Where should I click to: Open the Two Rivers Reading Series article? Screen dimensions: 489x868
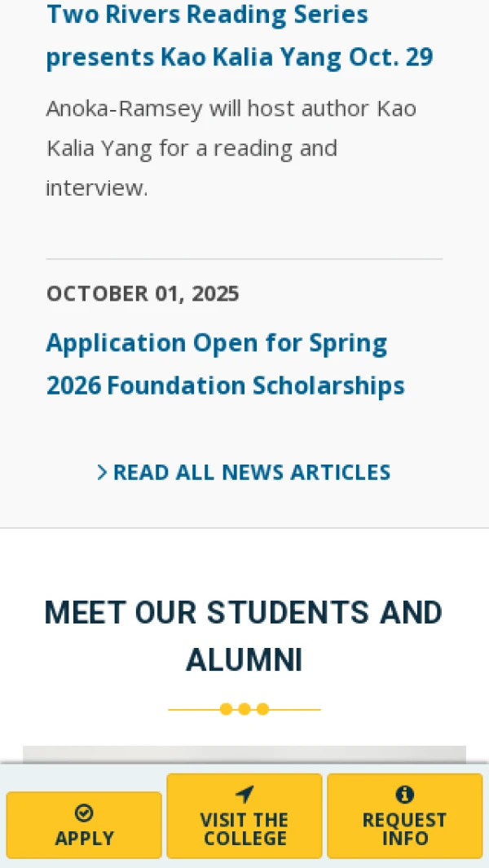[x=239, y=36]
